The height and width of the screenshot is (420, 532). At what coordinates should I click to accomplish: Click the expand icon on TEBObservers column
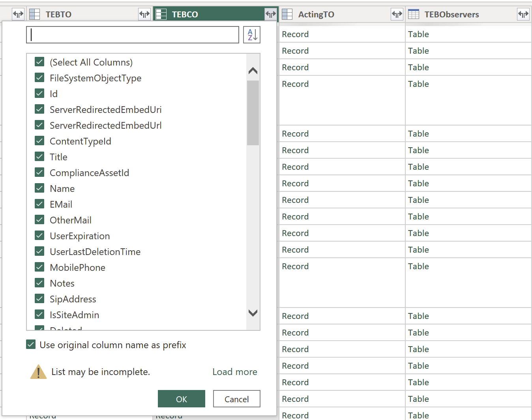point(523,15)
